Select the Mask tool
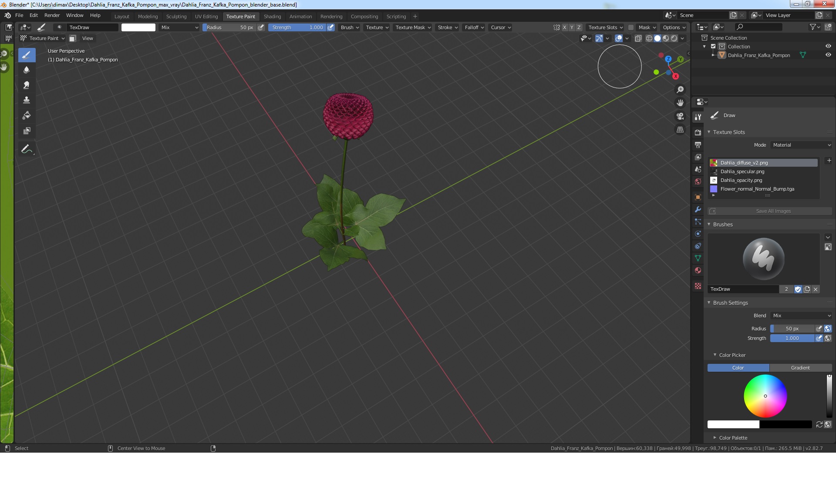Viewport: 836px width, 504px height. [x=27, y=131]
